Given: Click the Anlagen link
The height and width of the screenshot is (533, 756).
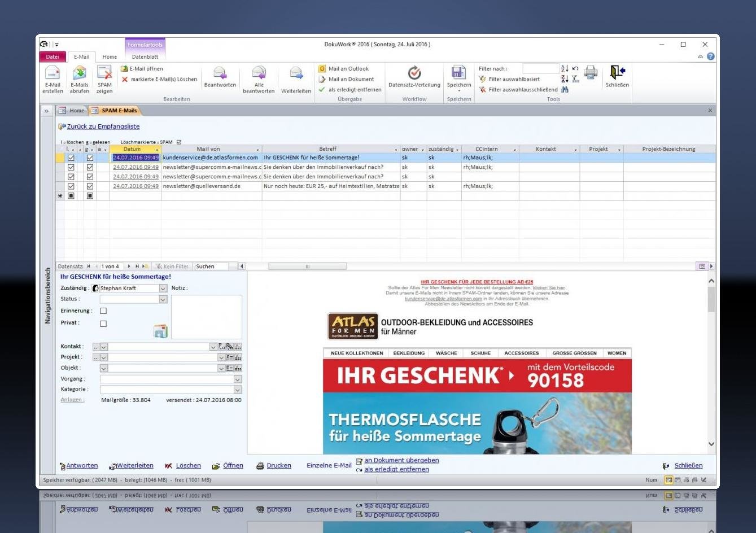Looking at the screenshot, I should [73, 400].
